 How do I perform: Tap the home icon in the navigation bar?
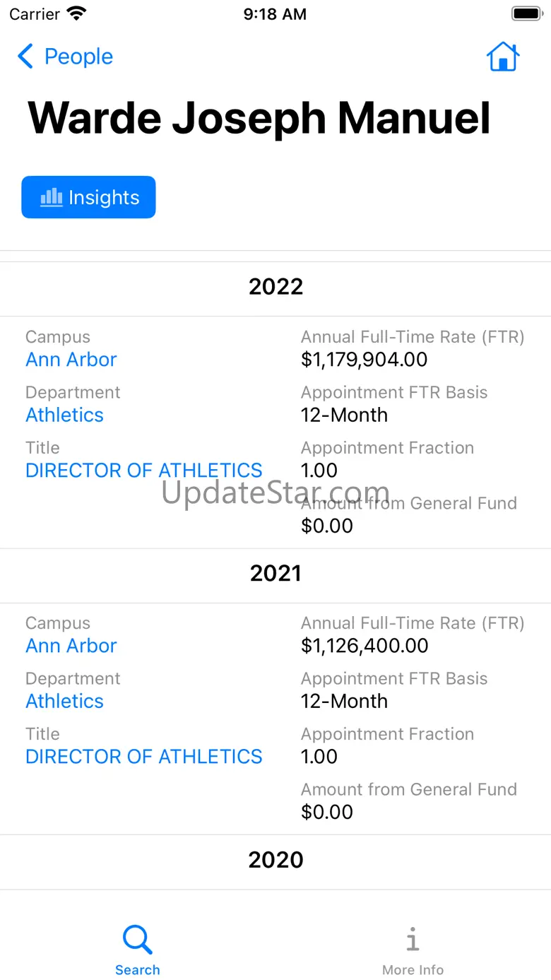click(x=503, y=57)
